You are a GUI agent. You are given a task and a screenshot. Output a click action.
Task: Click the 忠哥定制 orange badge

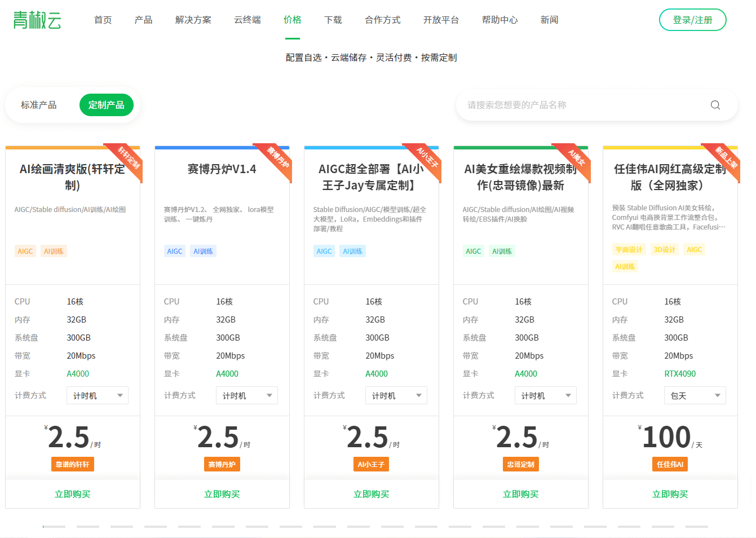tap(521, 464)
